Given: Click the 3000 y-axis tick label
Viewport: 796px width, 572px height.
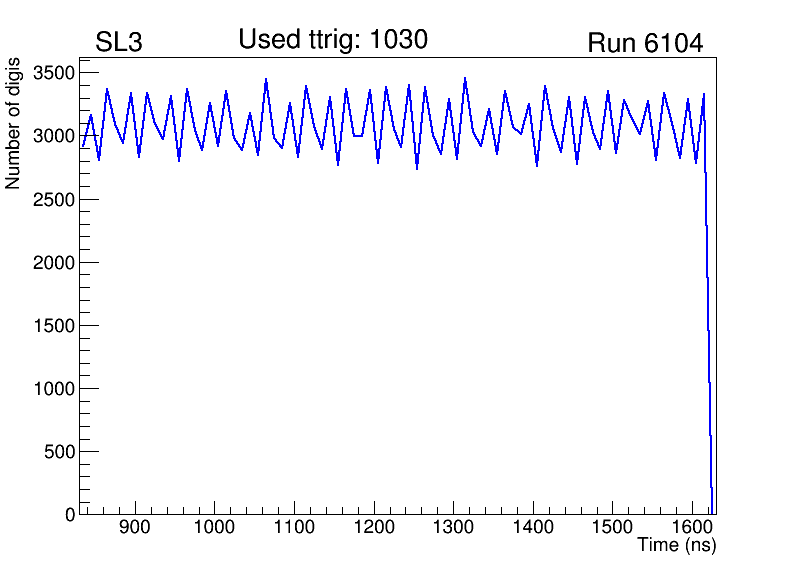Looking at the screenshot, I should click(x=52, y=136).
